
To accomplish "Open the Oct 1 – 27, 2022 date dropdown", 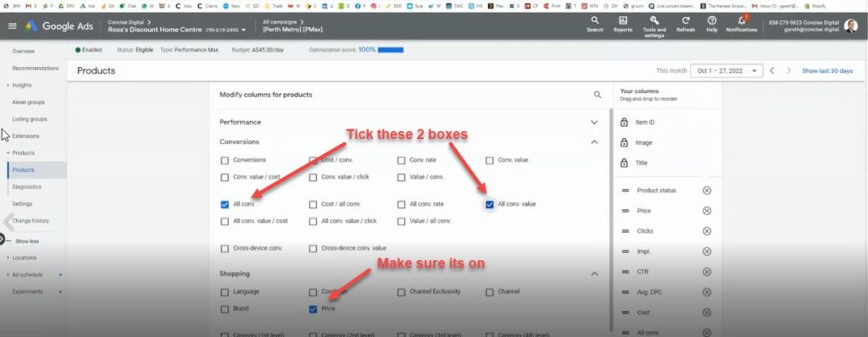I will click(x=726, y=71).
